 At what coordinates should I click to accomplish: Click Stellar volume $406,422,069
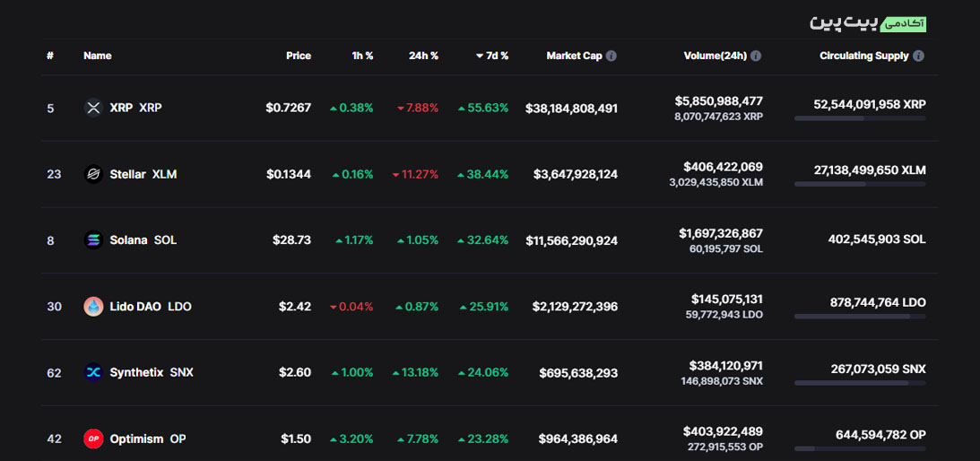pos(724,167)
